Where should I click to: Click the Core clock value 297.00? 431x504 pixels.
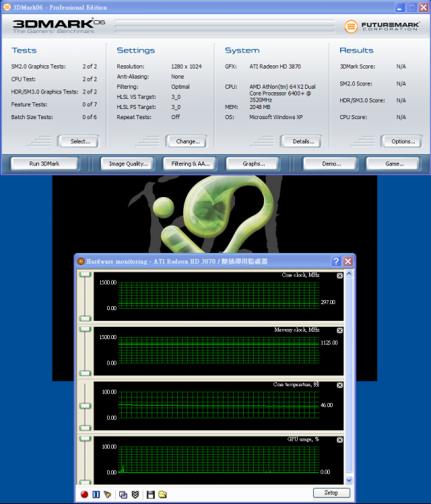[328, 302]
